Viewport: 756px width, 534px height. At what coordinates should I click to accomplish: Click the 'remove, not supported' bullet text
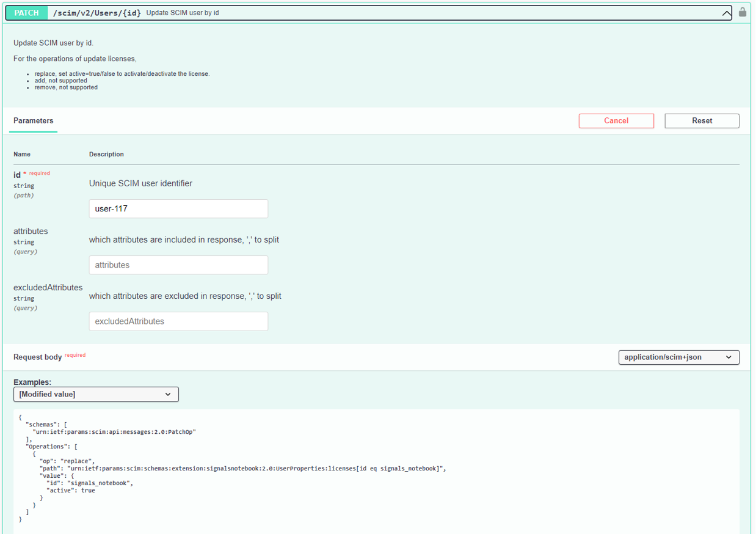[66, 87]
